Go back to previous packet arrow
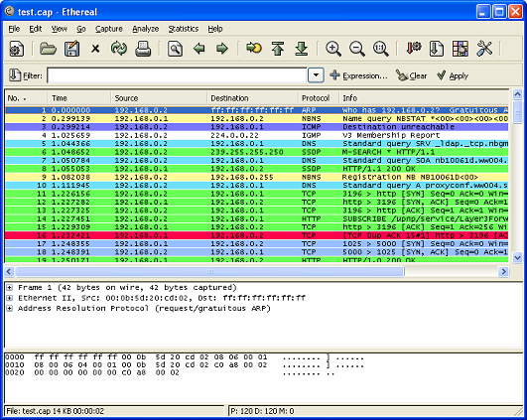Screen dimensions: 527x420 pyautogui.click(x=198, y=49)
